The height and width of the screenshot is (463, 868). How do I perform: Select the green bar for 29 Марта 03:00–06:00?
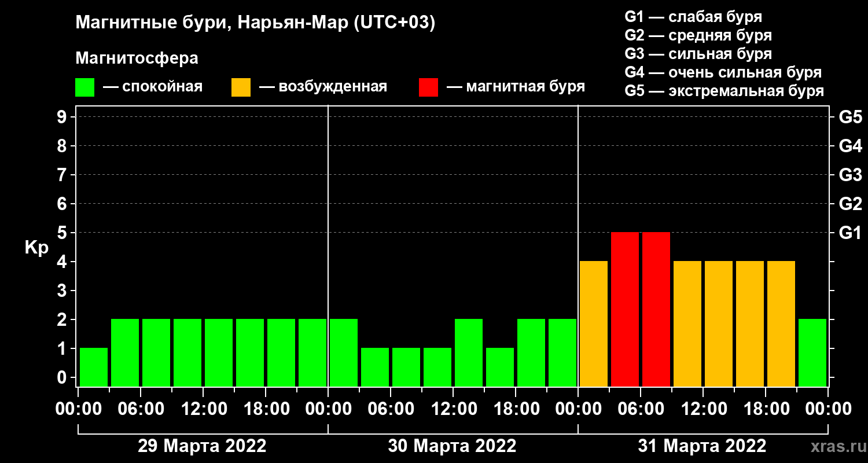pyautogui.click(x=125, y=352)
